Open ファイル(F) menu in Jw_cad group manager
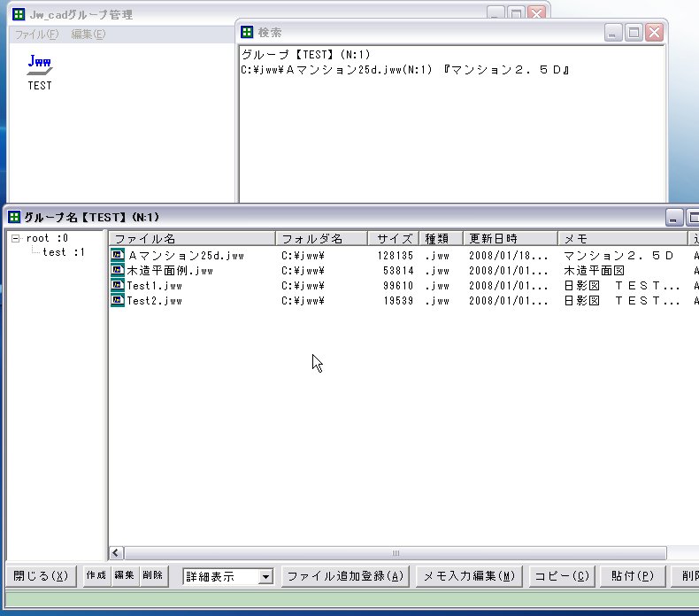The width and height of the screenshot is (699, 616). point(36,35)
